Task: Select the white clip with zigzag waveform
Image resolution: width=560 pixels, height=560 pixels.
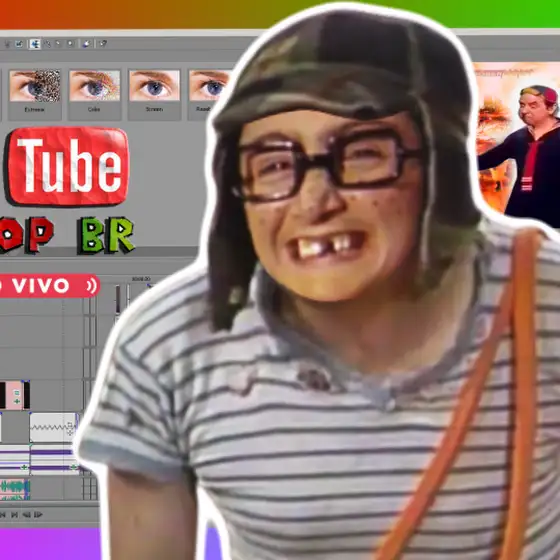Action: tap(53, 428)
